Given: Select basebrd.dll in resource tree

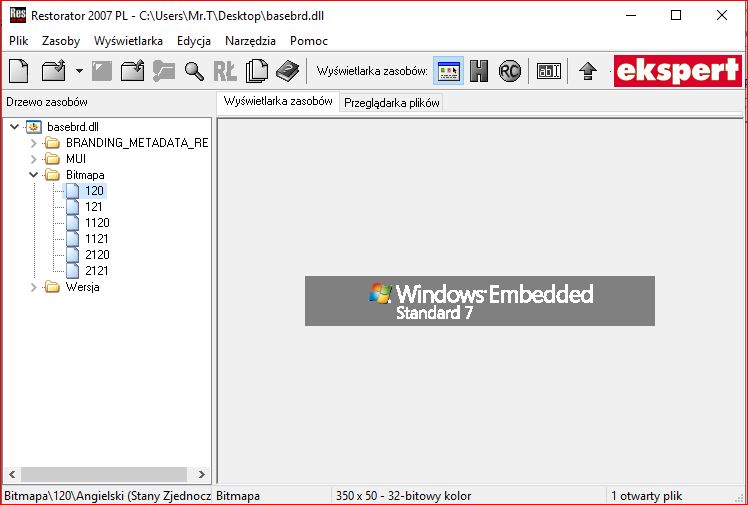Looking at the screenshot, I should [73, 127].
